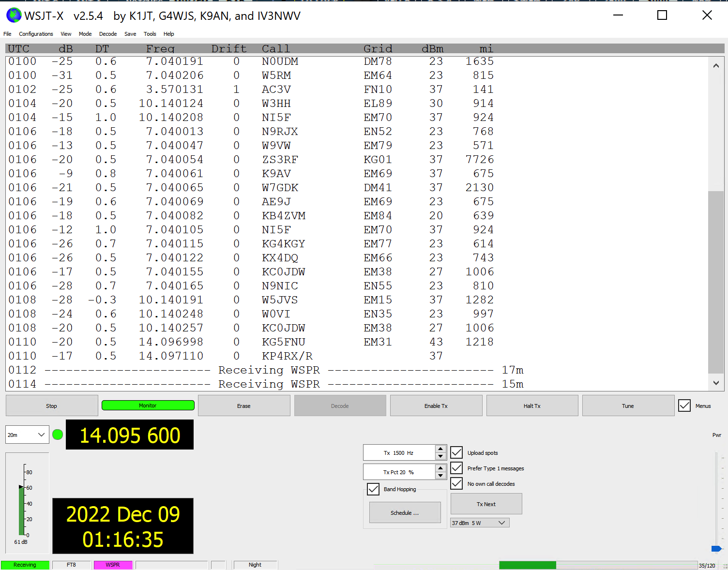Open the Mode menu

coord(85,34)
